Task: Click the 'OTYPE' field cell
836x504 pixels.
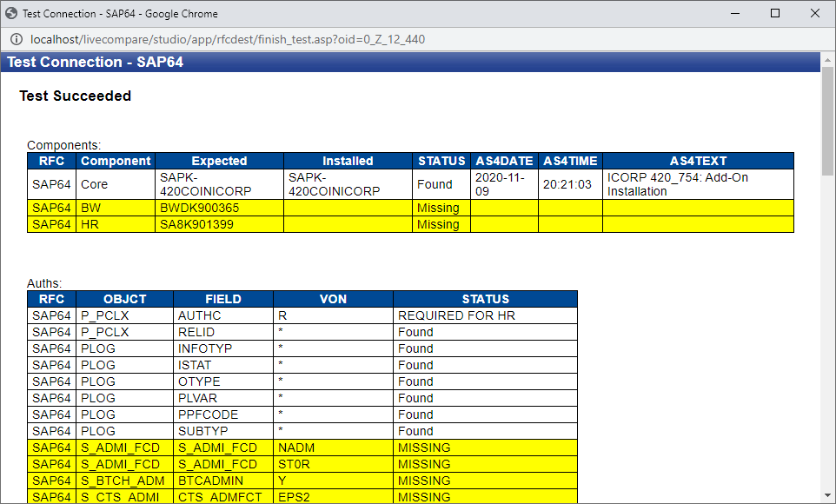Action: pyautogui.click(x=223, y=381)
